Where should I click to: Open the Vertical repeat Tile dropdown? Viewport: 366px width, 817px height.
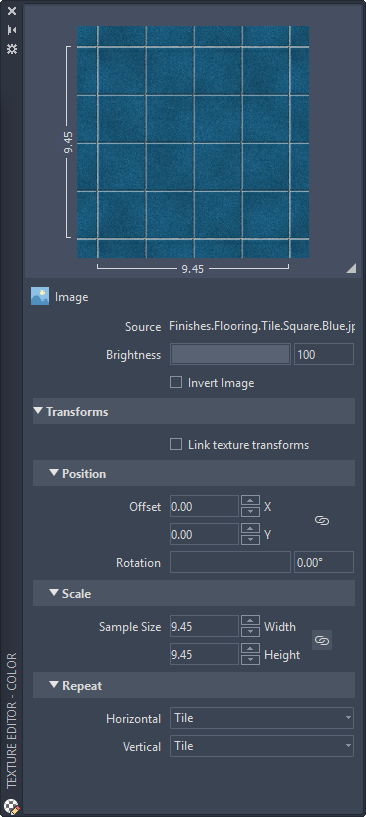[x=262, y=746]
